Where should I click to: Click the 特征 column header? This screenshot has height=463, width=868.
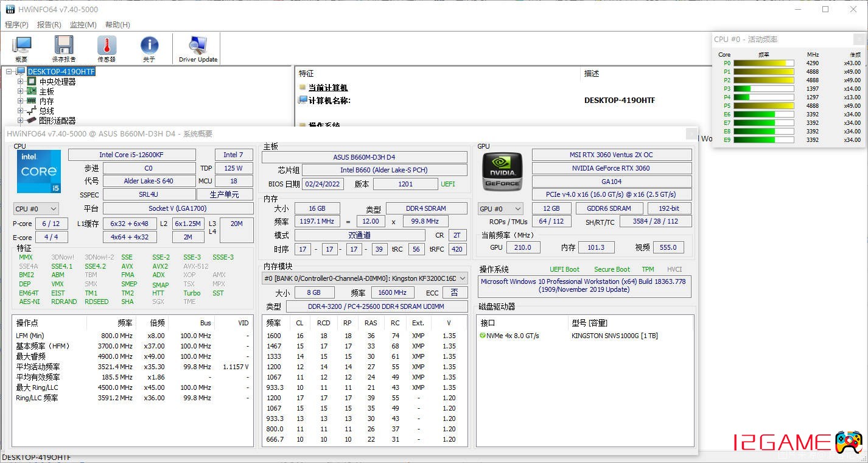point(306,73)
